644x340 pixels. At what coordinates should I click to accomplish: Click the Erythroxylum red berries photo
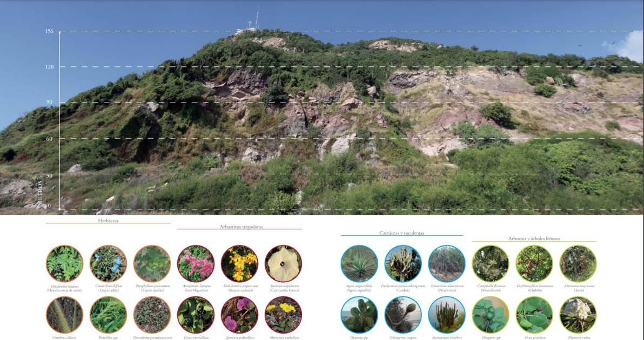click(534, 264)
